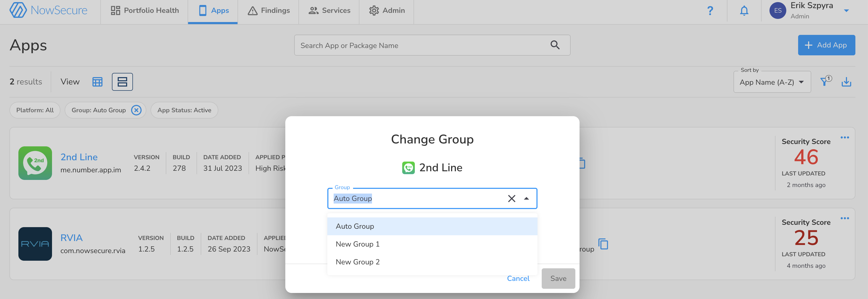Screen dimensions: 868x299
Task: Open the 2nd Line app link
Action: 79,157
